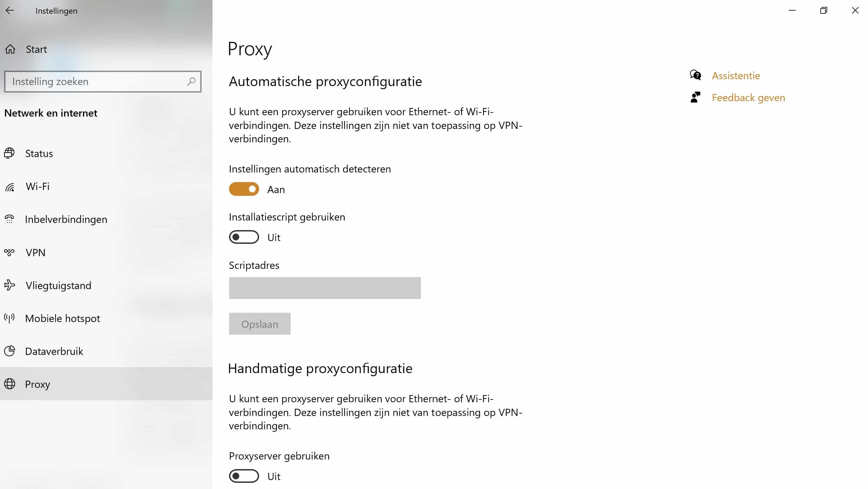Click Opslaan button for script address
This screenshot has height=489, width=868.
[x=260, y=323]
